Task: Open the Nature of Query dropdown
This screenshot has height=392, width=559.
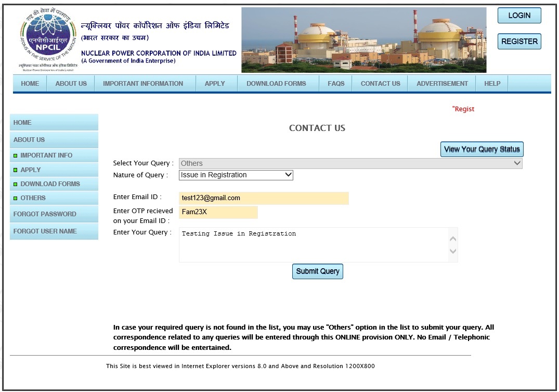Action: (x=236, y=175)
